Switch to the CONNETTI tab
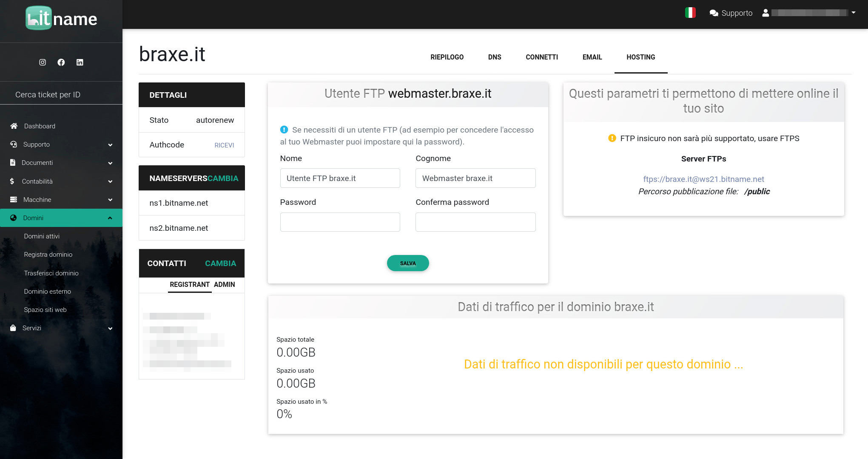Image resolution: width=868 pixels, height=459 pixels. [x=542, y=57]
